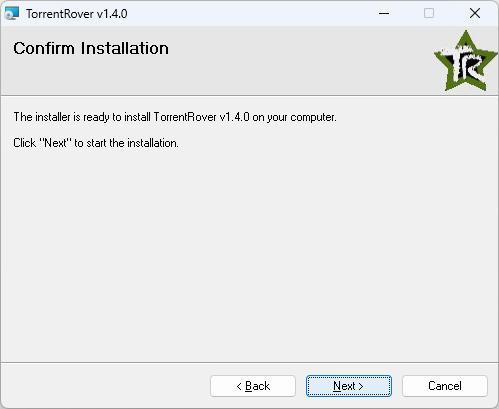Open the installer system menu icon

point(12,14)
